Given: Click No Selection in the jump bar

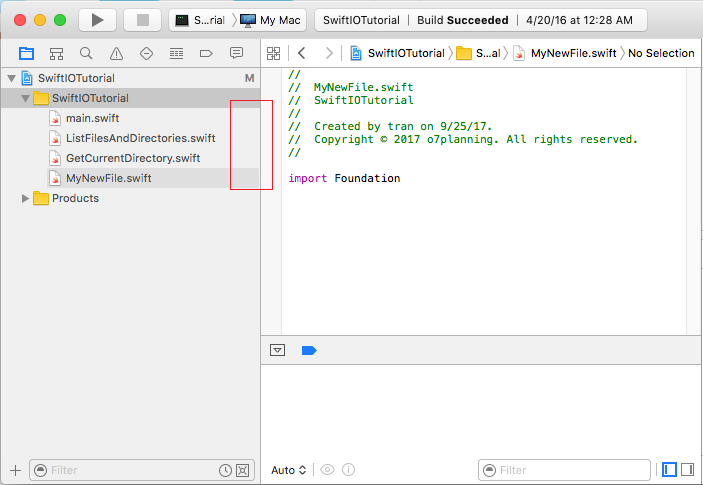Looking at the screenshot, I should point(661,53).
